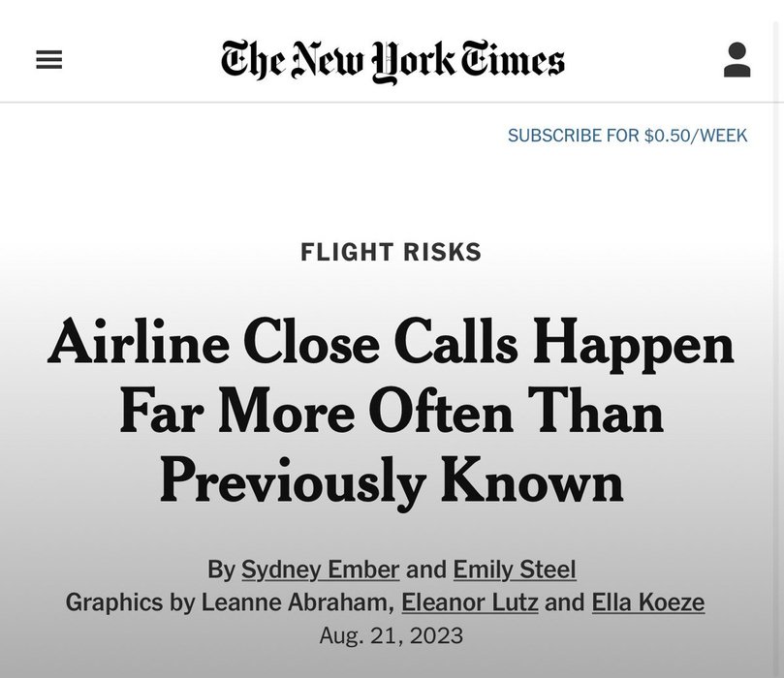Viewport: 784px width, 678px height.
Task: Click Subscribe for $0.50/week link
Action: [x=627, y=136]
